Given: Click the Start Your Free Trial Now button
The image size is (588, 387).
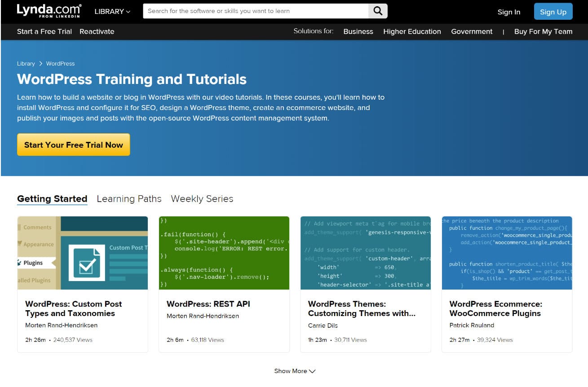Looking at the screenshot, I should [x=73, y=145].
